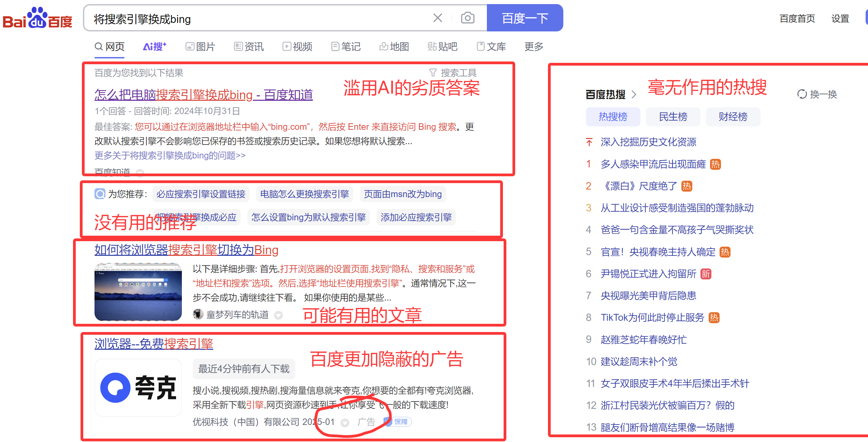The height and width of the screenshot is (442, 868).
Task: Open the 搜索工具 filter icon
Action: coord(433,72)
